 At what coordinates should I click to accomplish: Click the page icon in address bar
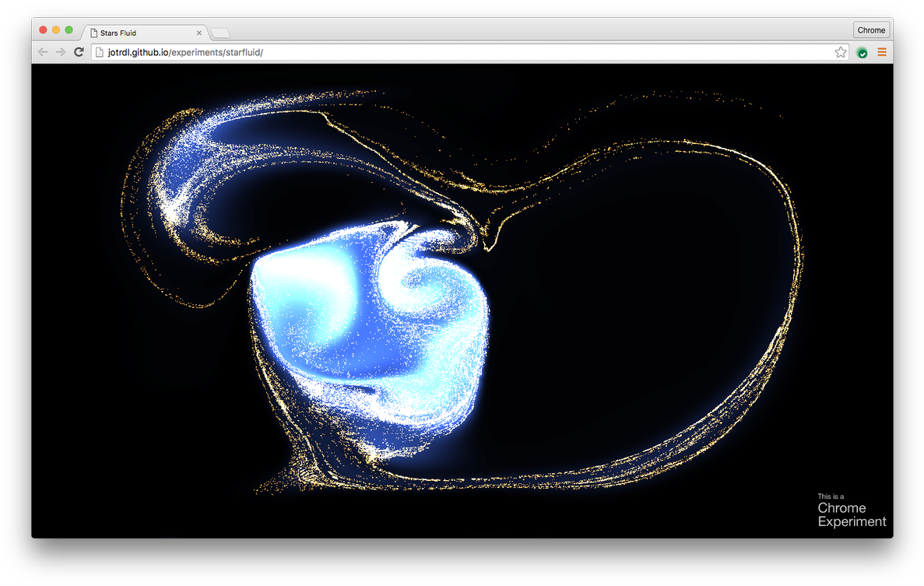pos(100,52)
